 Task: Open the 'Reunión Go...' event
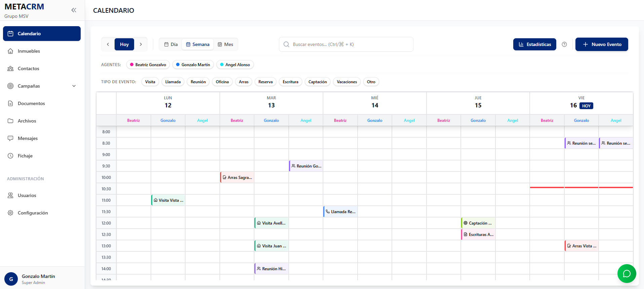pyautogui.click(x=306, y=166)
